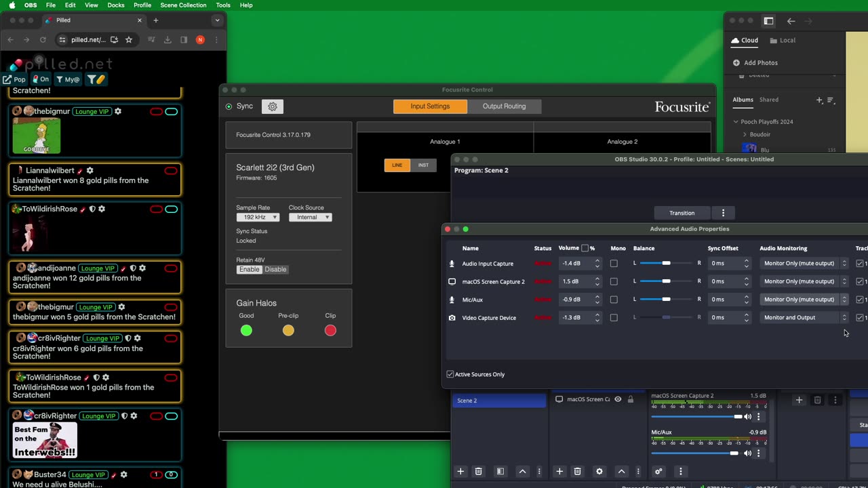
Task: Toggle Mono for Mic/Aux
Action: coord(614,300)
